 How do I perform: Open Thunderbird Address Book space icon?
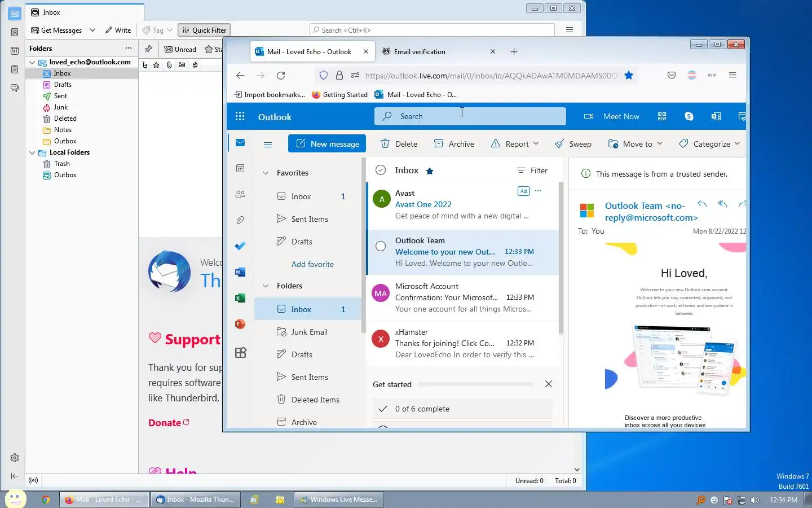pos(15,32)
